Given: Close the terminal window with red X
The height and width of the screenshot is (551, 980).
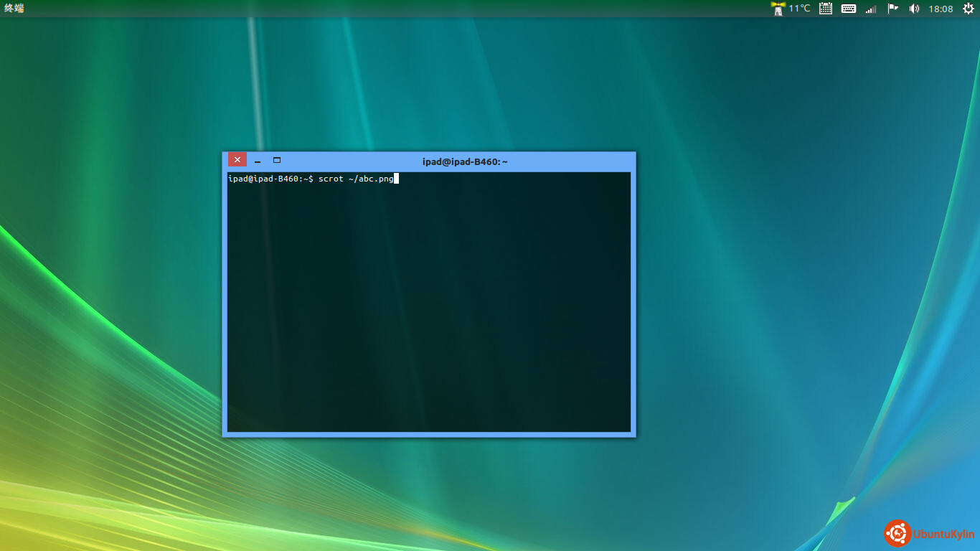Looking at the screenshot, I should 237,160.
